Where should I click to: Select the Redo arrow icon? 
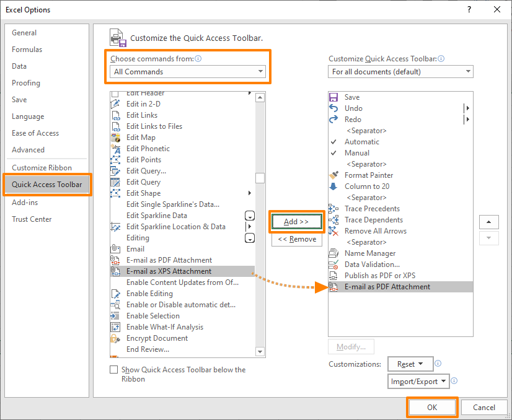click(x=333, y=120)
